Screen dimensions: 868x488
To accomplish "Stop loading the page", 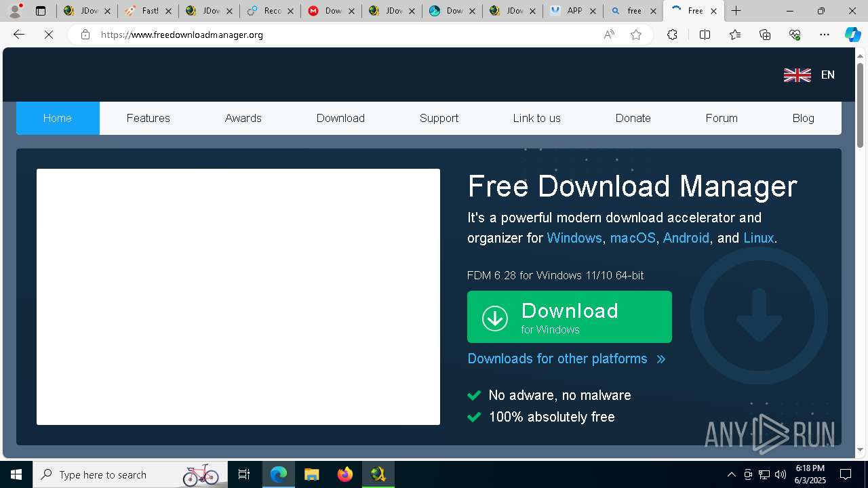I will coord(49,35).
